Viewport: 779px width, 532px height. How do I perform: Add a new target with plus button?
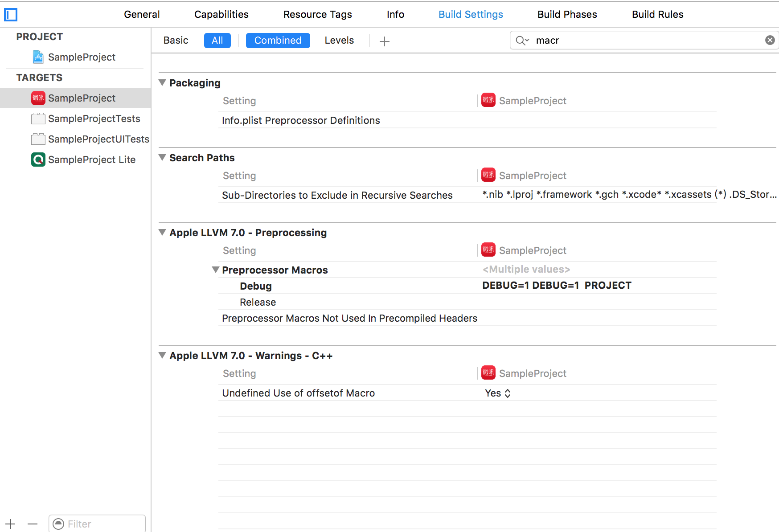pyautogui.click(x=10, y=524)
